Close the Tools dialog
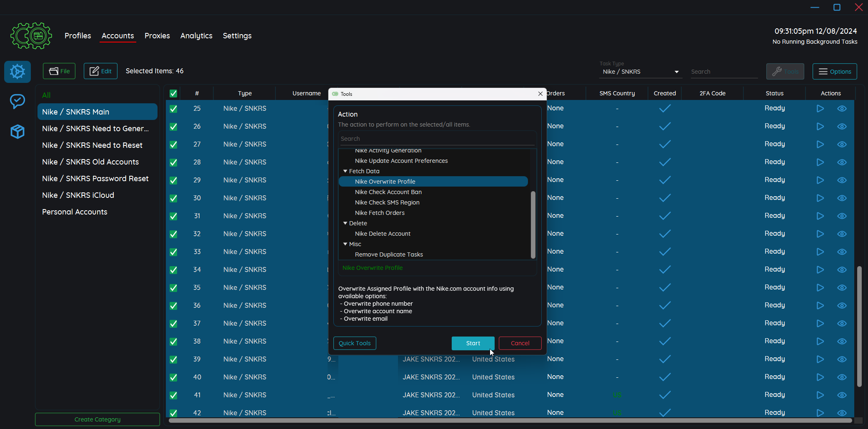This screenshot has width=868, height=429. point(540,94)
